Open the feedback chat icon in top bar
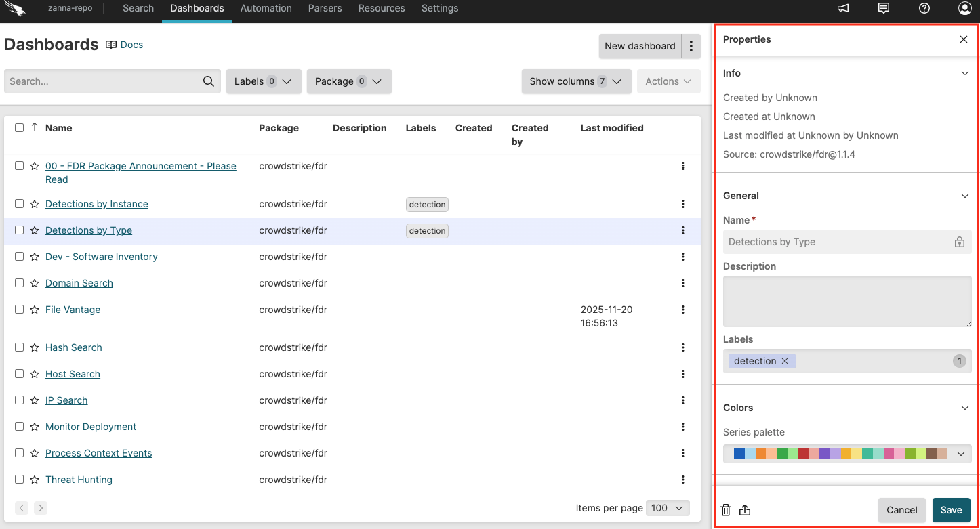 pyautogui.click(x=883, y=8)
